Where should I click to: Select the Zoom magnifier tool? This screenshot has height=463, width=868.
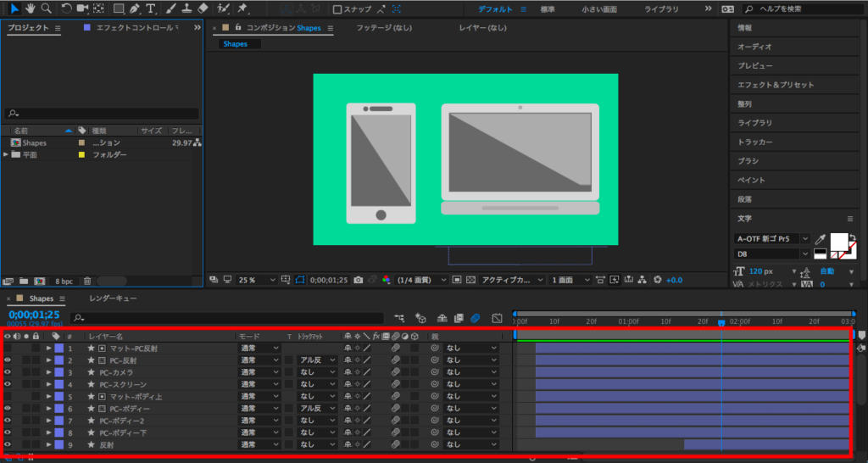tap(46, 8)
